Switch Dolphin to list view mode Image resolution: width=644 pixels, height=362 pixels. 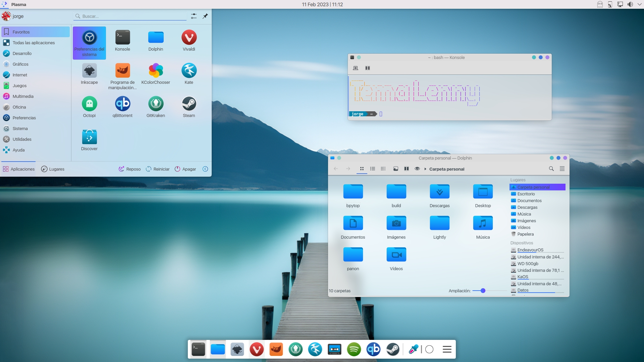click(x=372, y=169)
